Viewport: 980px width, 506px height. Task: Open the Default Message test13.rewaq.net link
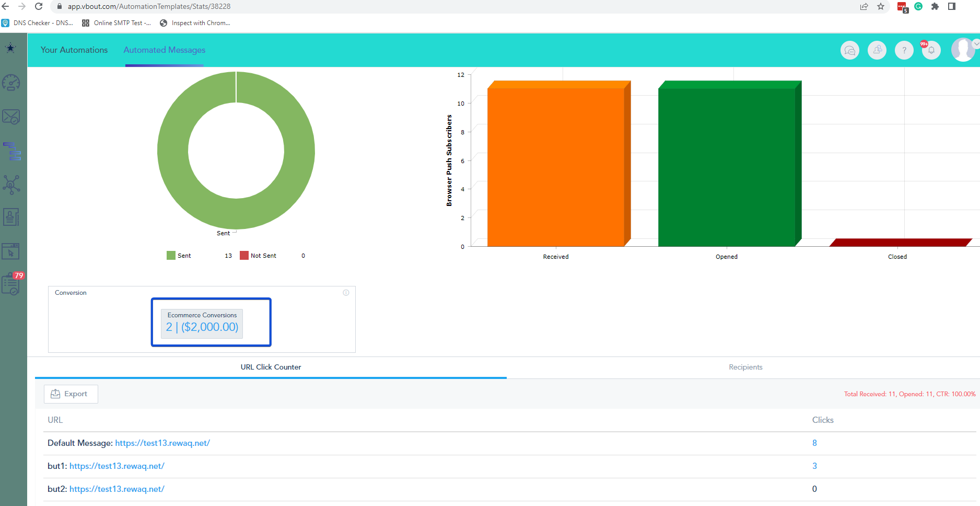click(162, 443)
